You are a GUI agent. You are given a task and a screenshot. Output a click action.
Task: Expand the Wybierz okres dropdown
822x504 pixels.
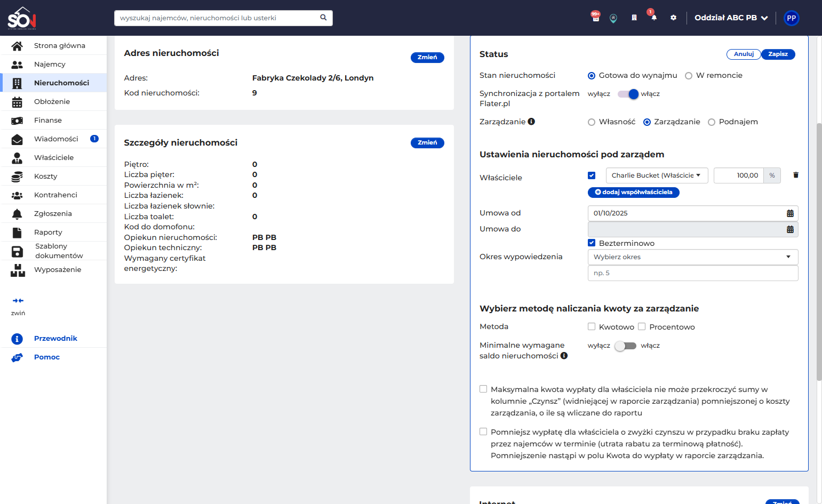pyautogui.click(x=693, y=257)
